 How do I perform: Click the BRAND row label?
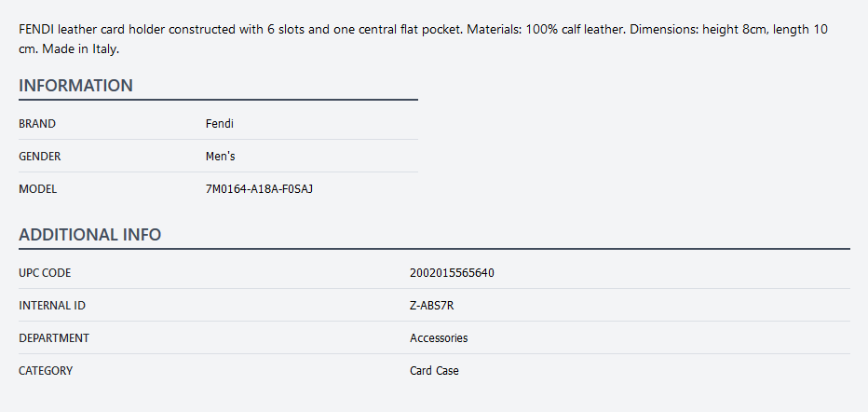(37, 124)
